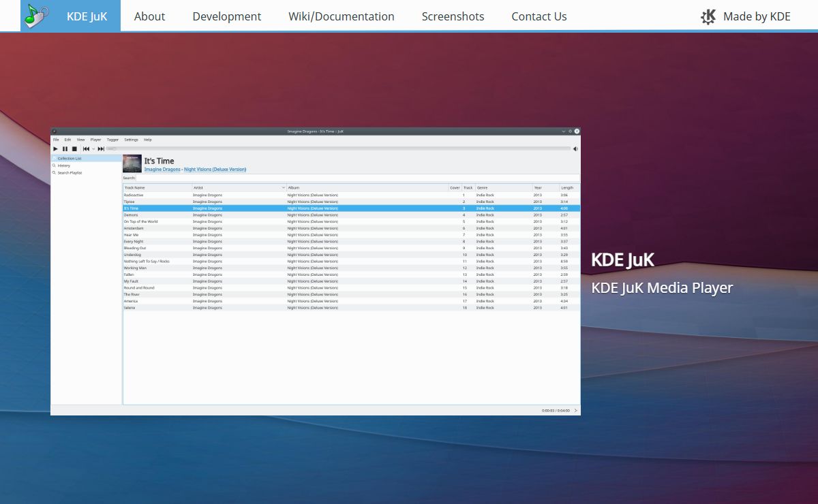The width and height of the screenshot is (818, 504).
Task: Click the Night Visions album cover thumbnail
Action: (x=132, y=163)
